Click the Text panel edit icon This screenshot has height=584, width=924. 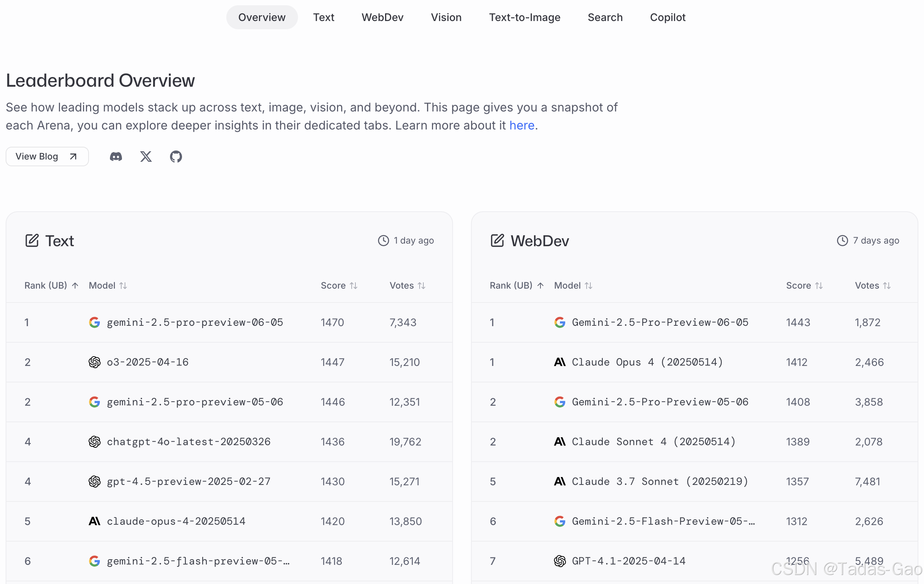(32, 241)
